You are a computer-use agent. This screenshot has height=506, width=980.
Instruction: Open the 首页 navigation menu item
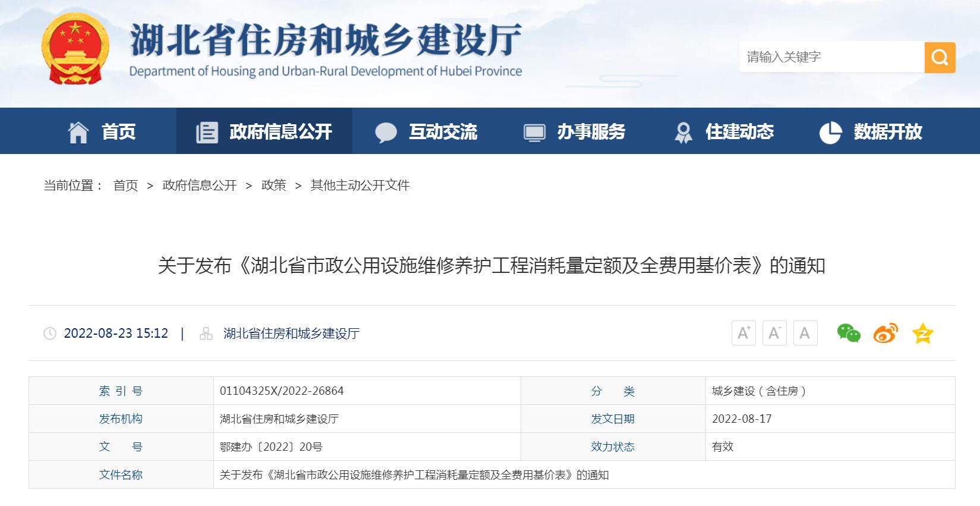pyautogui.click(x=102, y=131)
